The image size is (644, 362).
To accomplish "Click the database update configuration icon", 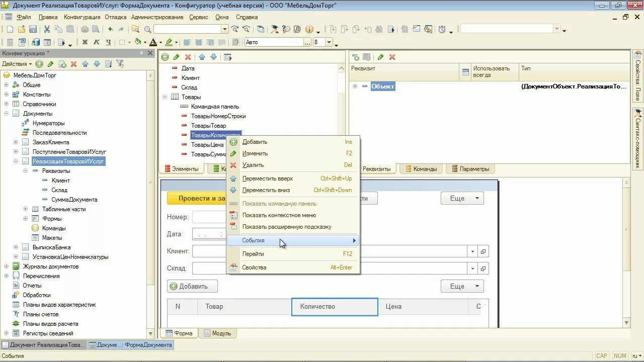I will (x=35, y=42).
